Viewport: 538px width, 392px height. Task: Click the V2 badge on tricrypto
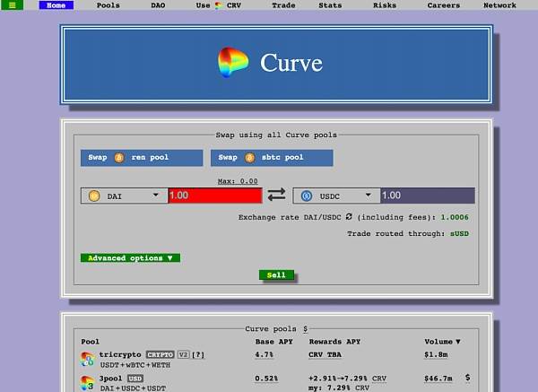click(183, 354)
